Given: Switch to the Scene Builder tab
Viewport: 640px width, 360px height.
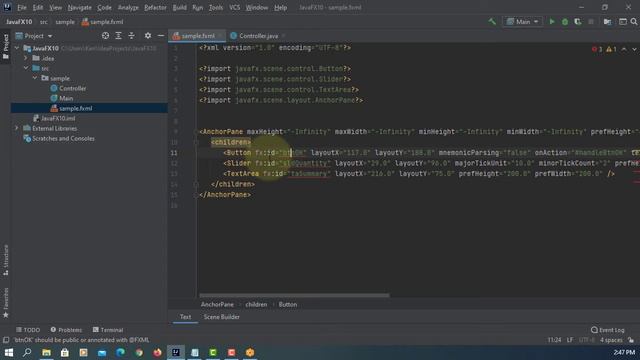Looking at the screenshot, I should point(222,317).
